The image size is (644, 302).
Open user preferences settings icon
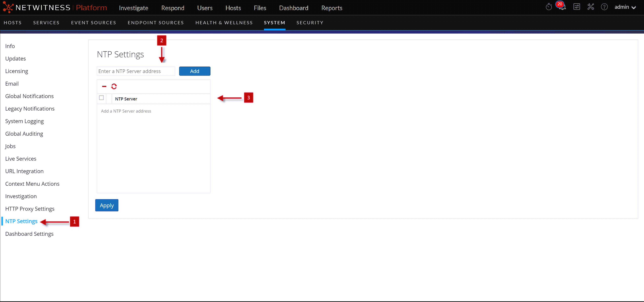[x=577, y=7]
